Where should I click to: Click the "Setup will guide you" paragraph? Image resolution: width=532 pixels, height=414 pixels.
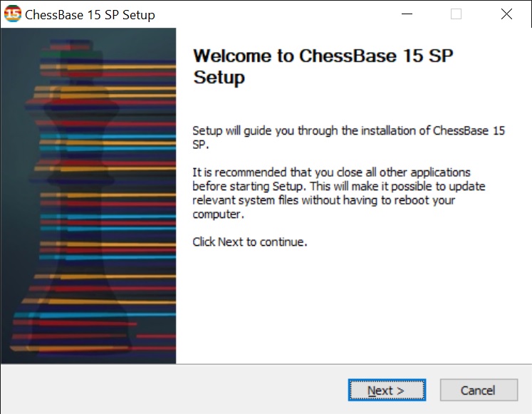click(x=349, y=138)
